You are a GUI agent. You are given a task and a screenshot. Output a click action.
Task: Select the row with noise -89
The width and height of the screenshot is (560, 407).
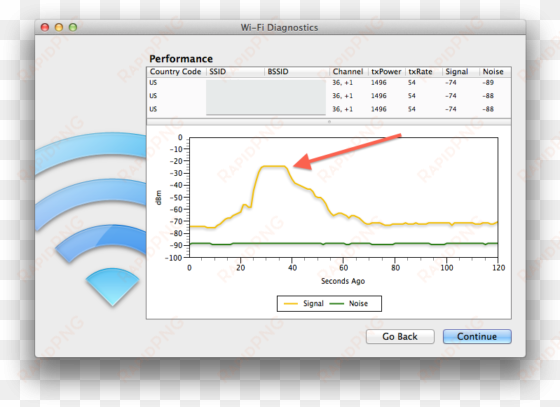pos(329,82)
